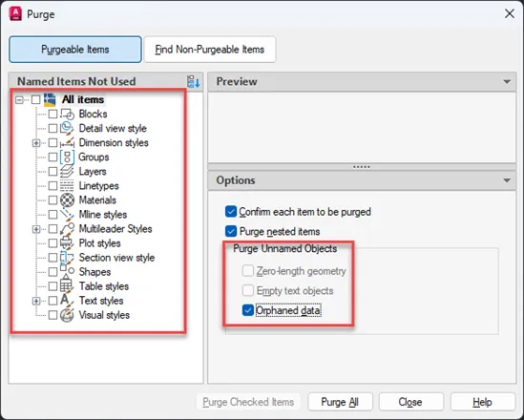Check the Text styles checkbox
The image size is (524, 420).
pos(52,301)
